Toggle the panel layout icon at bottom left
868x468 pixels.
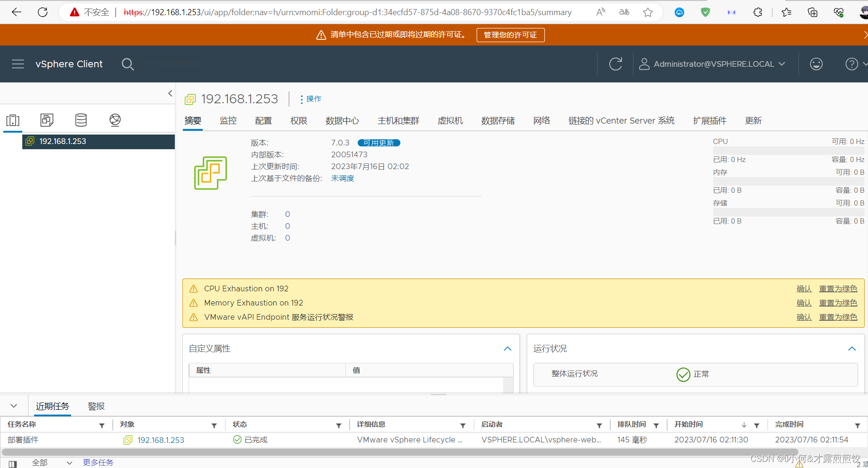click(13, 464)
